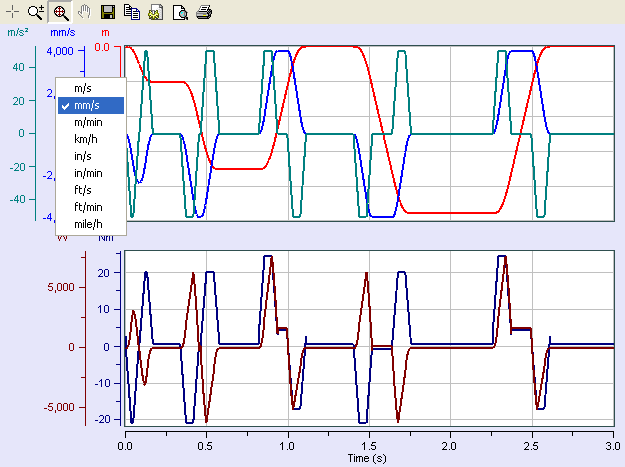Screen dimensions: 625x467
Task: Click the Time (s) axis label
Action: tap(366, 456)
